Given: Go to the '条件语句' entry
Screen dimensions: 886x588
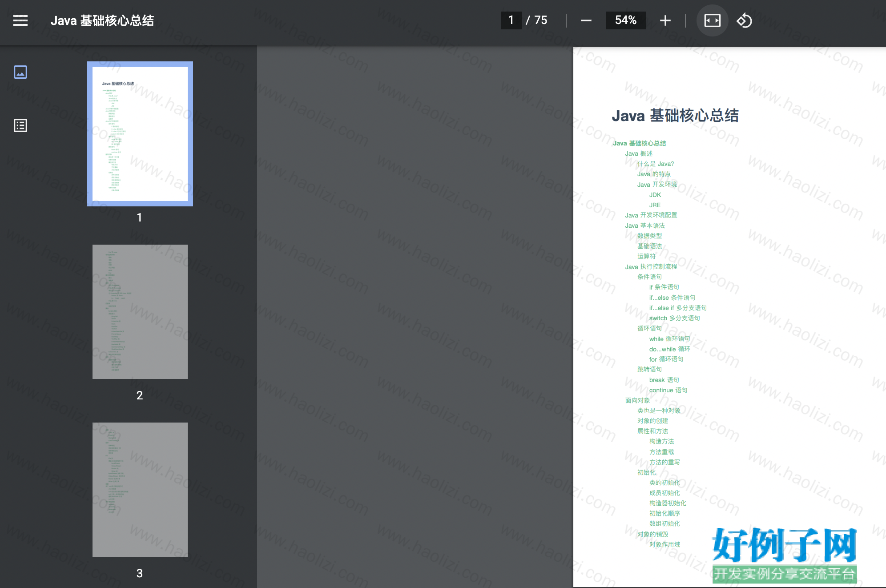Looking at the screenshot, I should click(x=649, y=277).
